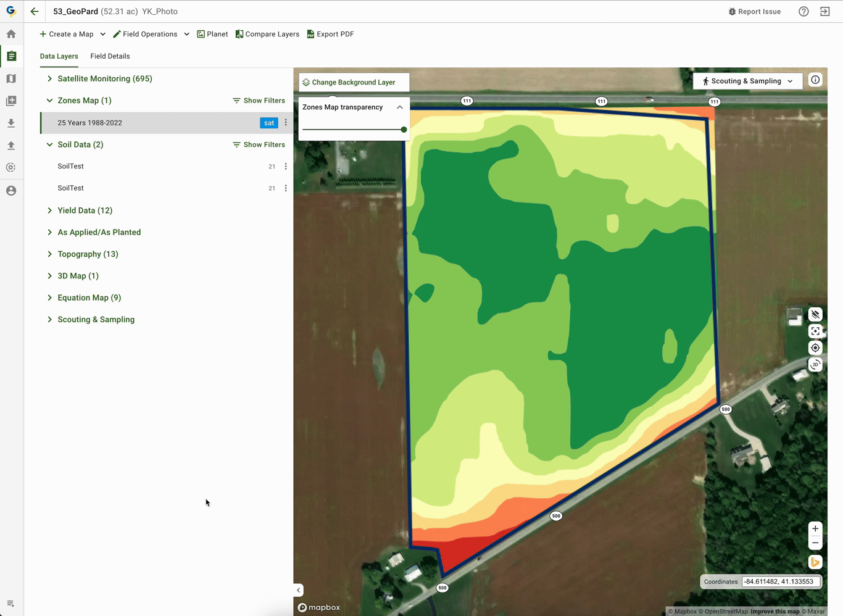Click Change Background Layer button

click(x=354, y=82)
